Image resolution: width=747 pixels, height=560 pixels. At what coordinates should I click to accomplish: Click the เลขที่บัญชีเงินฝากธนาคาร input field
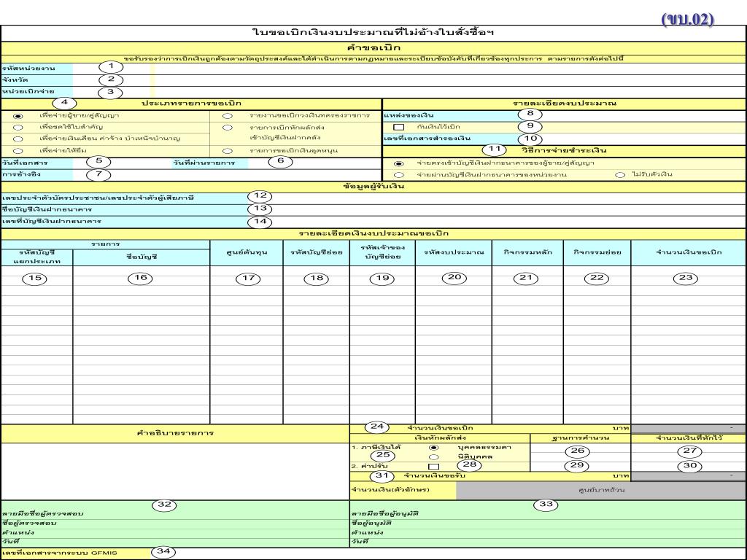point(496,222)
